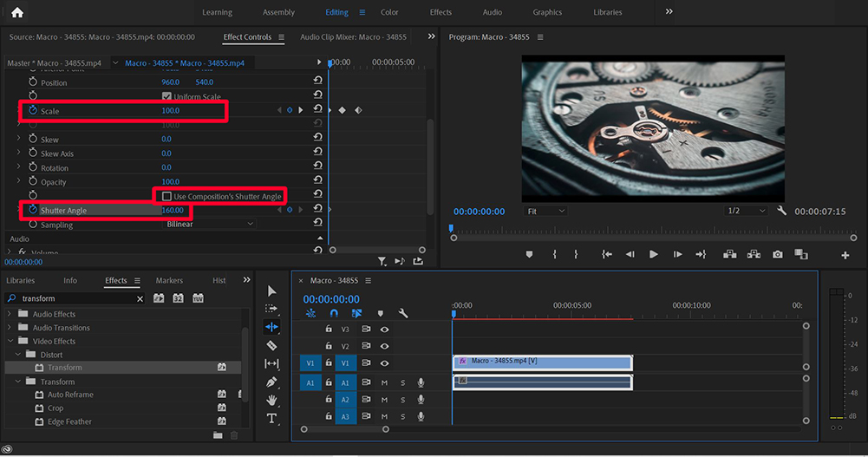This screenshot has height=457, width=868.
Task: Click the Scale value 100.0 field
Action: point(170,111)
